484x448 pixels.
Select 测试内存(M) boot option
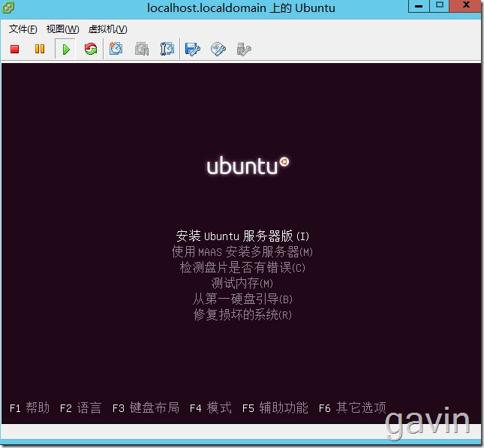point(242,284)
